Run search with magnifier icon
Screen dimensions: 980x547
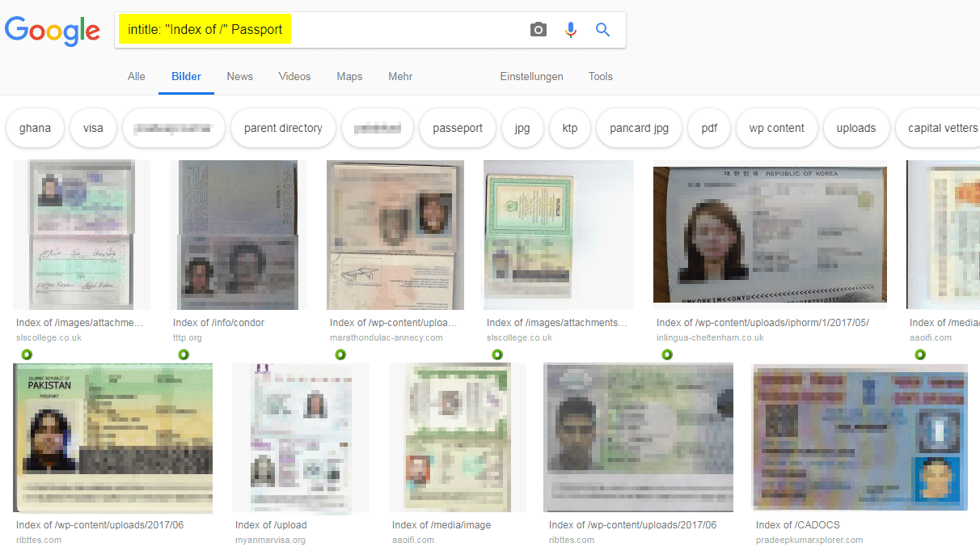(602, 30)
